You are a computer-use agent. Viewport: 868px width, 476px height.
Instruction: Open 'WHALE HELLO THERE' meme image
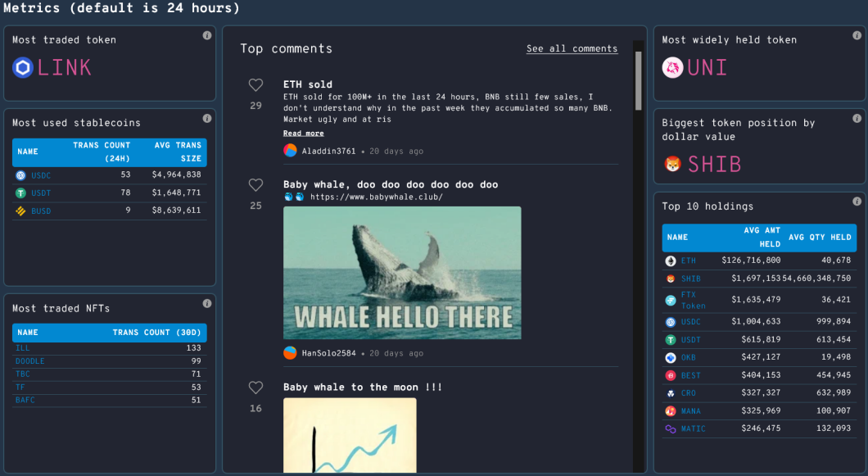pyautogui.click(x=402, y=273)
